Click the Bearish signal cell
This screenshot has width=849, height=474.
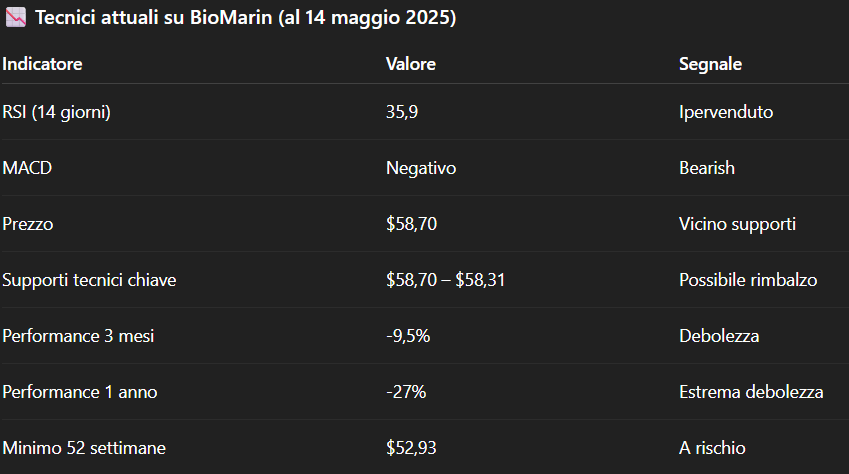(x=707, y=168)
